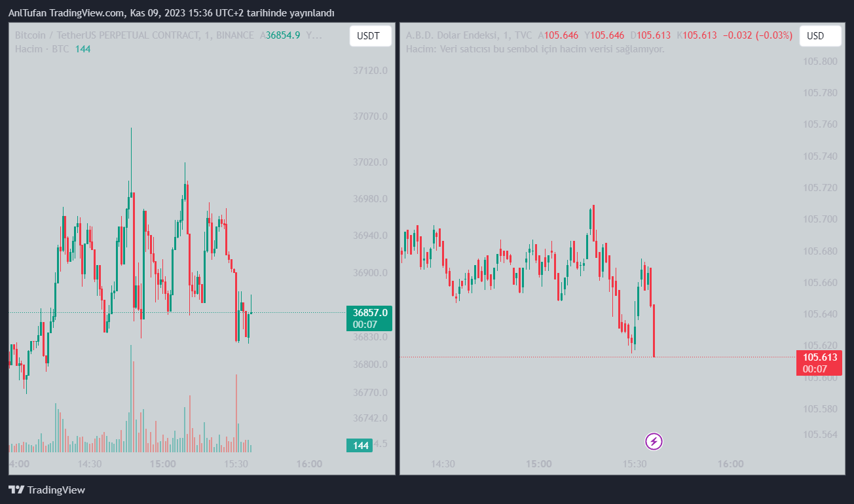Click the TradingView logo at the bottom

pyautogui.click(x=46, y=490)
